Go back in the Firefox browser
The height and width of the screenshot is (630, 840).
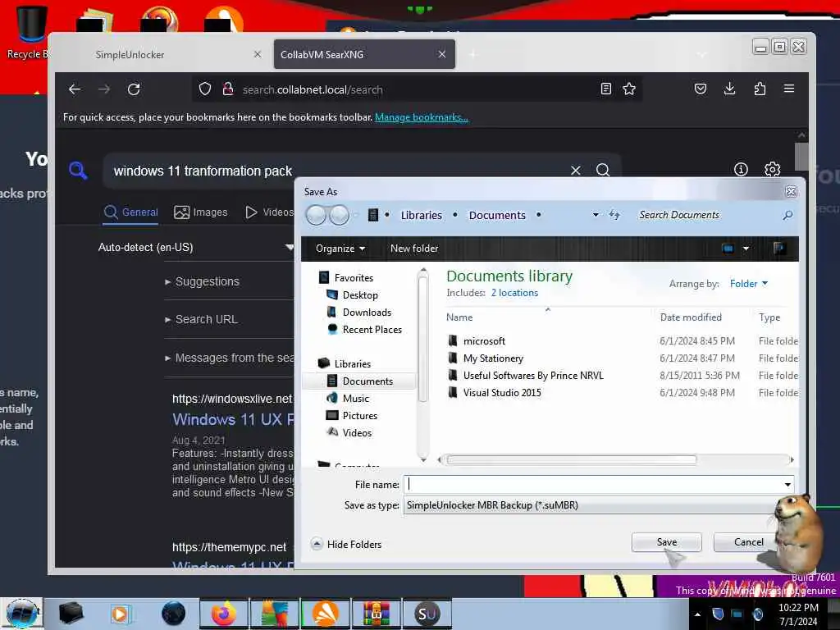coord(75,89)
